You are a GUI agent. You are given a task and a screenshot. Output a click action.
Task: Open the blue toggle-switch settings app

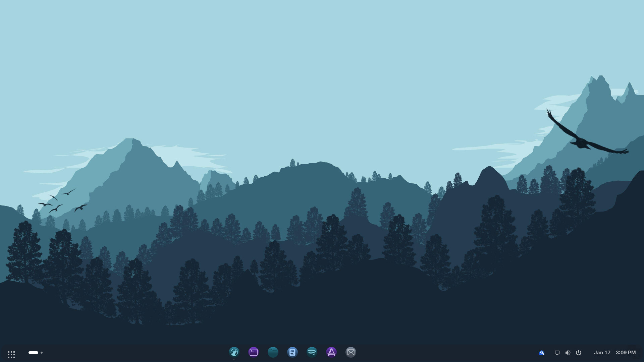[292, 352]
